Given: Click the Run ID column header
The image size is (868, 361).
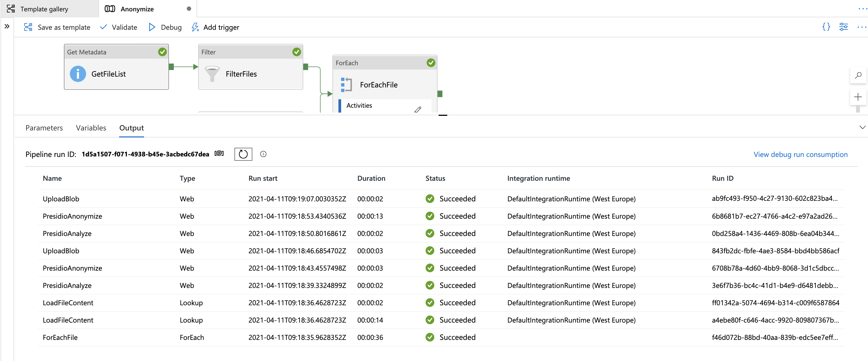Looking at the screenshot, I should pyautogui.click(x=722, y=178).
